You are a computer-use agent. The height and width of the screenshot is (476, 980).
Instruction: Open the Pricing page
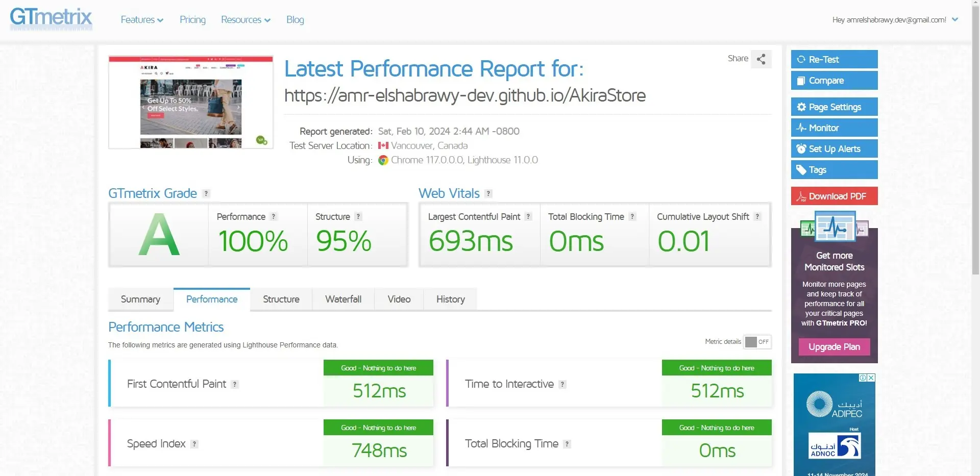click(x=192, y=20)
